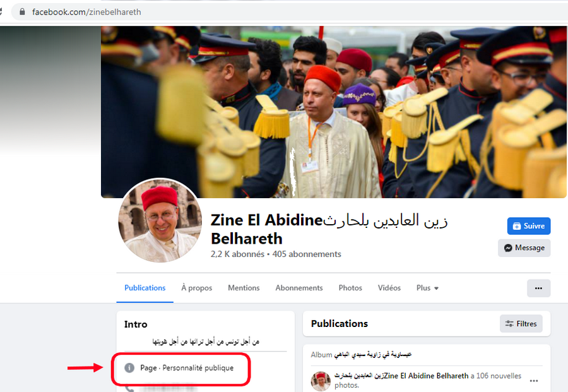568x392 pixels.
Task: Click the Messenger icon on the Message button
Action: 508,248
